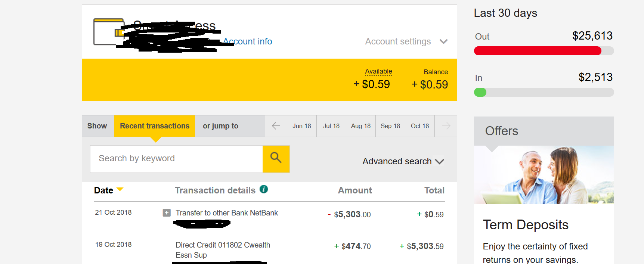Image resolution: width=644 pixels, height=264 pixels.
Task: Click the info icon beside Transaction details
Action: pos(264,189)
